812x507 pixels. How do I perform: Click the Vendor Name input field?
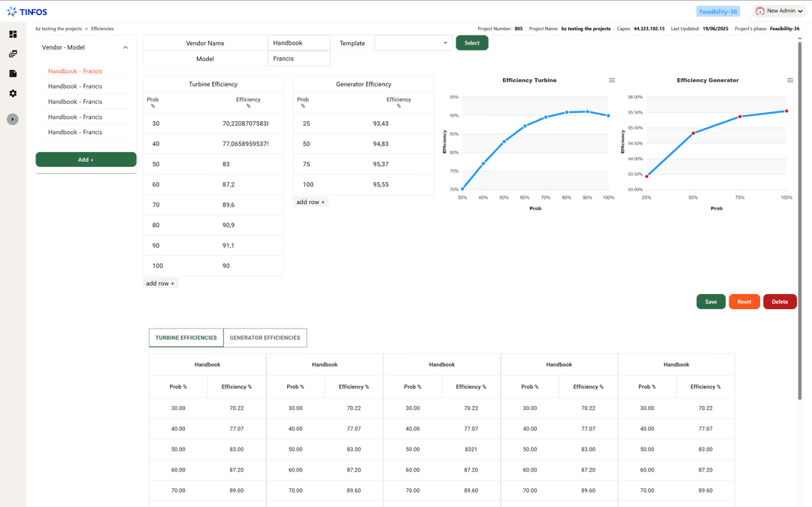(x=298, y=43)
